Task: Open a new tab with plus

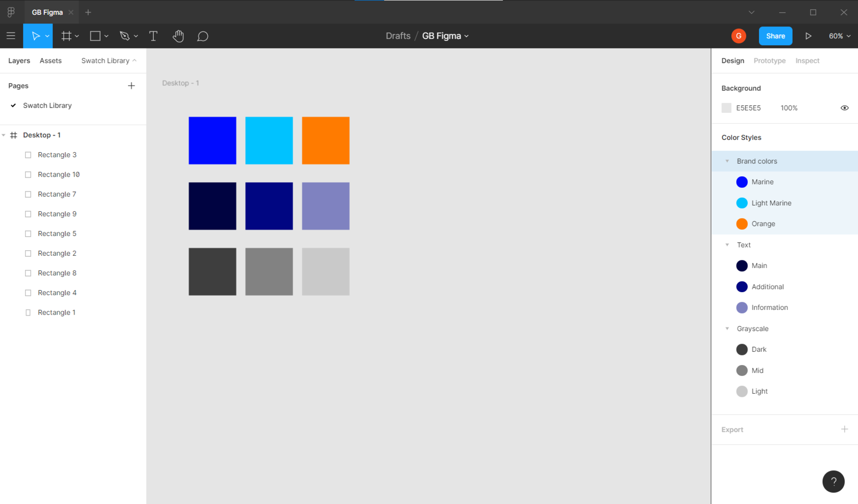Action: coord(88,12)
